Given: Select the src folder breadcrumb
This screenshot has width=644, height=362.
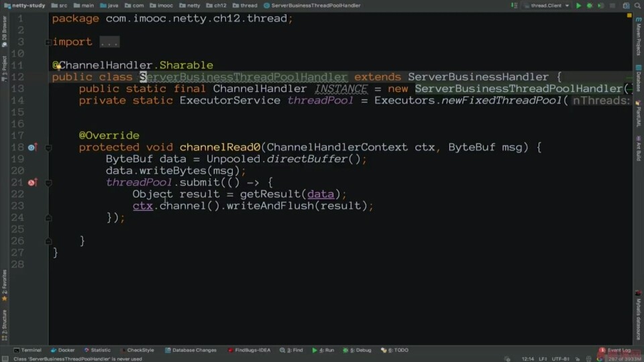Looking at the screenshot, I should coord(60,6).
